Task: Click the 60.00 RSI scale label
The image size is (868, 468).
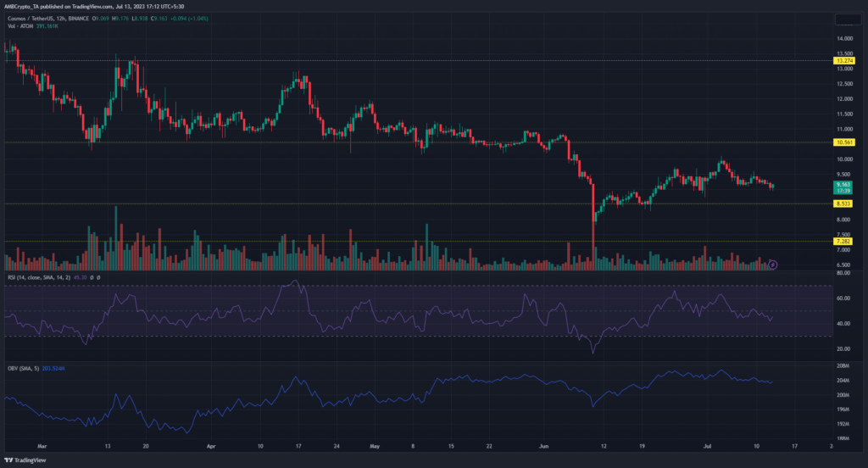Action: 843,298
